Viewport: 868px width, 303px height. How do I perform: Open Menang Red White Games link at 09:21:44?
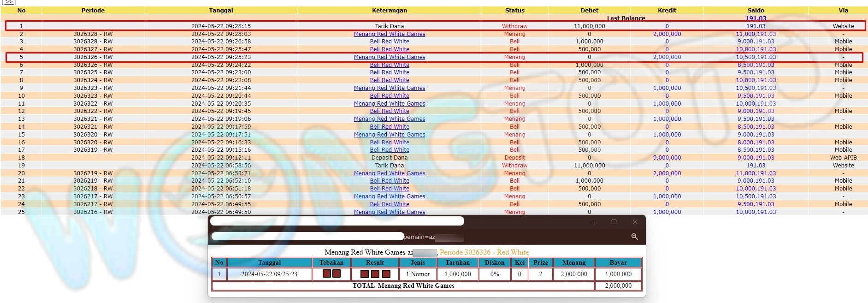pyautogui.click(x=389, y=88)
